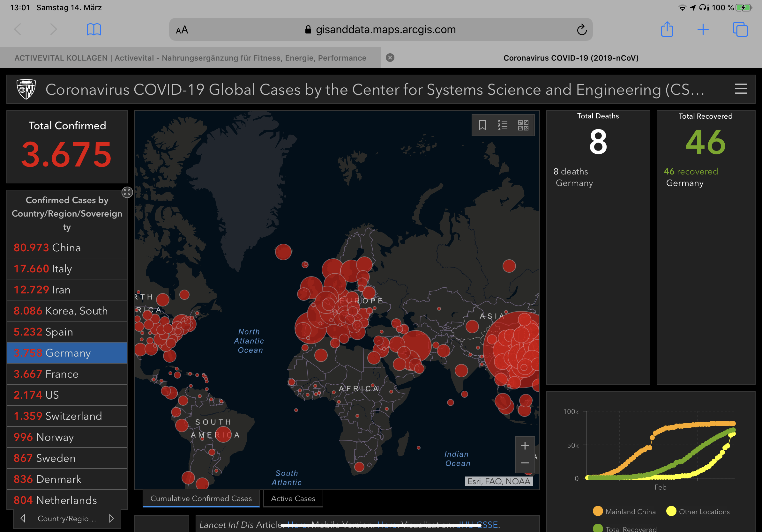The image size is (762, 532).
Task: Select Switzerland row with 1.359 cases
Action: click(67, 416)
